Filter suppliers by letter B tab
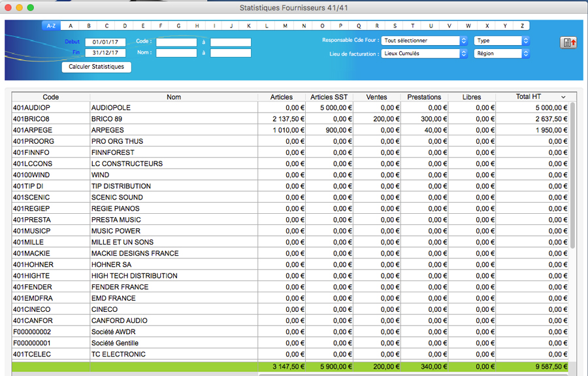 pyautogui.click(x=88, y=26)
